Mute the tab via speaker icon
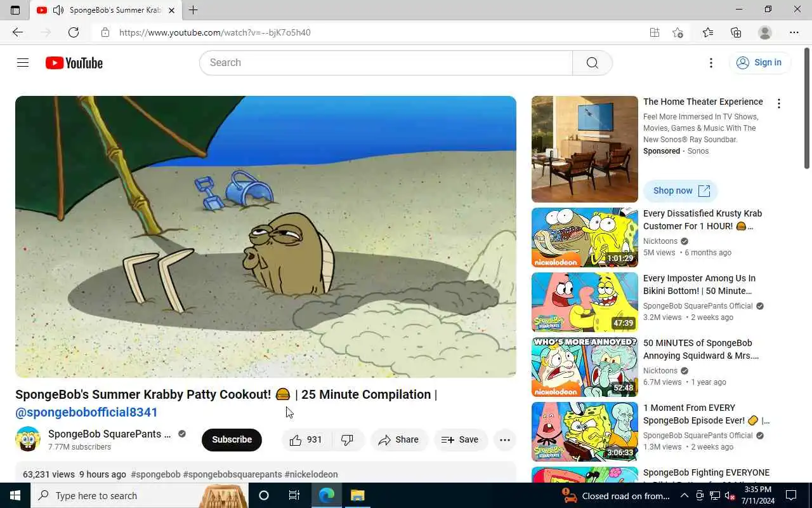Image resolution: width=812 pixels, height=508 pixels. tap(58, 10)
